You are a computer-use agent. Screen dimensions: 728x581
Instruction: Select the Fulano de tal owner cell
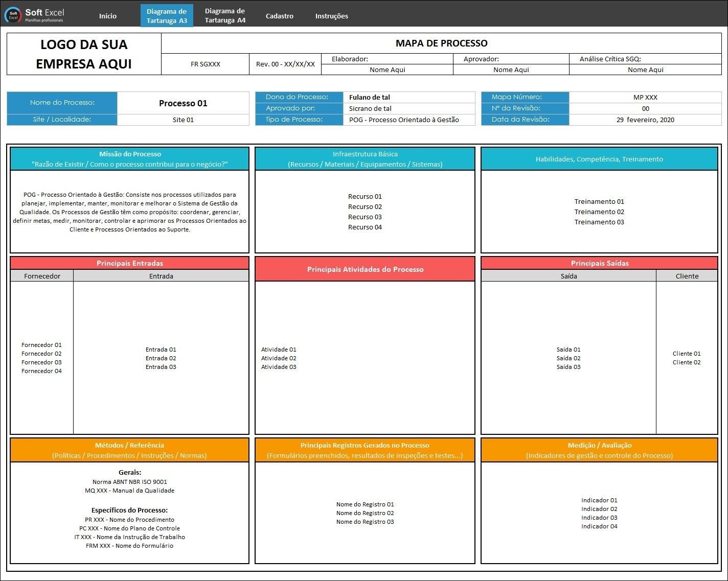pos(409,97)
